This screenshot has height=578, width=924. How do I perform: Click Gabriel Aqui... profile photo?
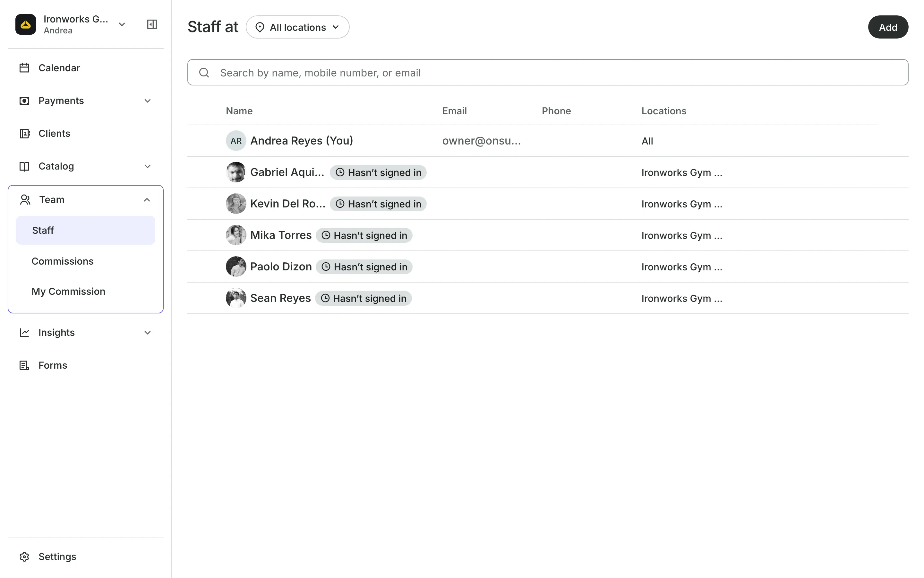coord(236,172)
